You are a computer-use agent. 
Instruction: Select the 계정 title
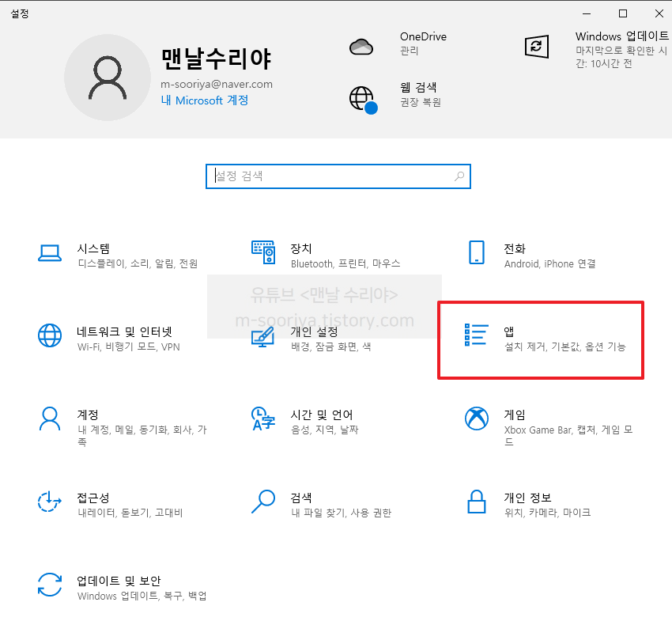[88, 415]
